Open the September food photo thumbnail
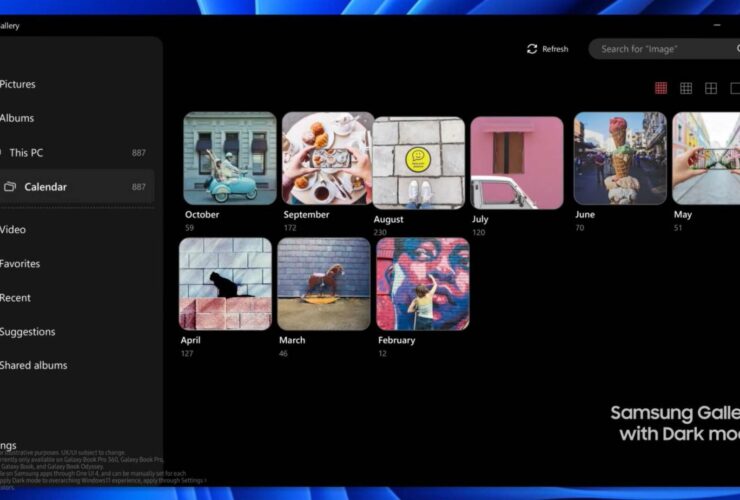The height and width of the screenshot is (500, 740). (327, 158)
